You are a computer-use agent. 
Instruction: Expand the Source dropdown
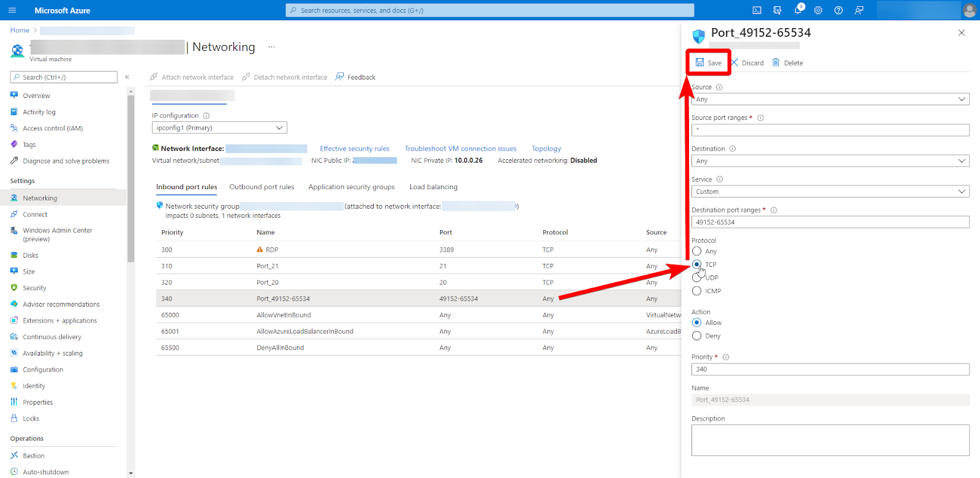tap(830, 99)
